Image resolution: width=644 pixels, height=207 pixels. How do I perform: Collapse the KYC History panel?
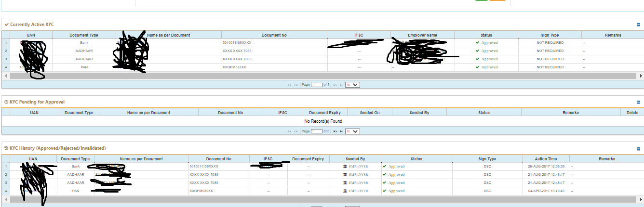click(x=638, y=148)
